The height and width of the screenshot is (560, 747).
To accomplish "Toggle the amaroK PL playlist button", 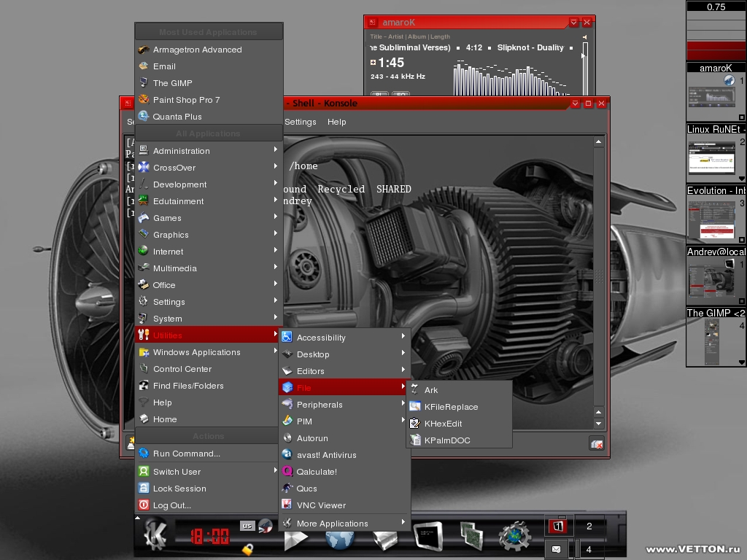I will 379,95.
